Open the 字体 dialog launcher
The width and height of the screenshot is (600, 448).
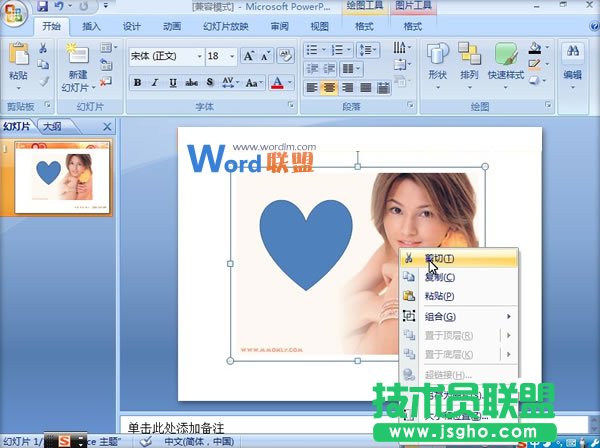291,104
